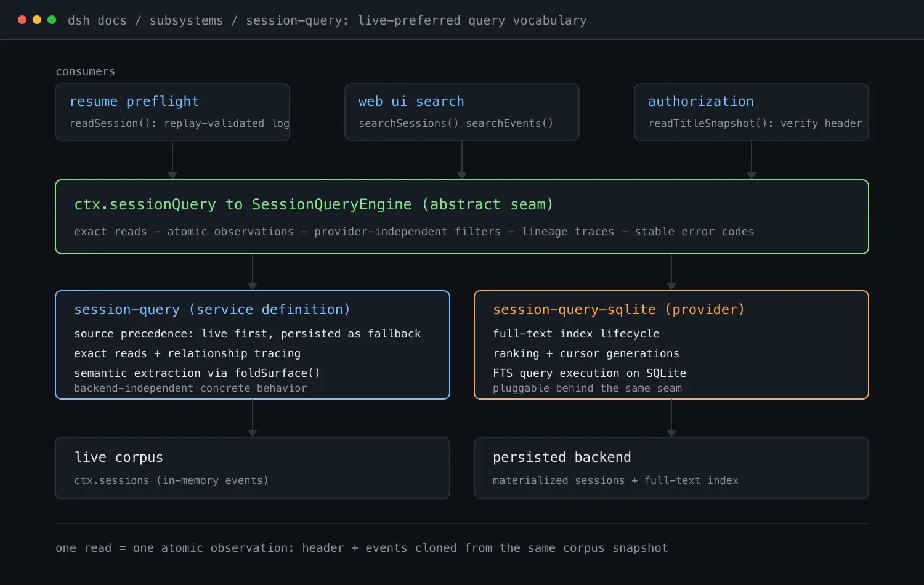Click the "one read = one atomic observation" footer
The image size is (924, 585).
(362, 548)
